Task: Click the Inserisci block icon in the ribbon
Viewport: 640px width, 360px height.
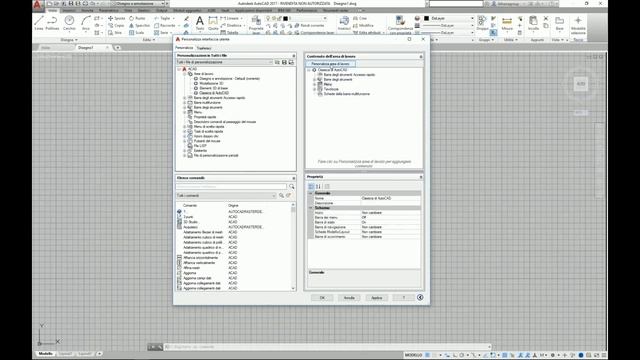Action: pyautogui.click(x=344, y=23)
